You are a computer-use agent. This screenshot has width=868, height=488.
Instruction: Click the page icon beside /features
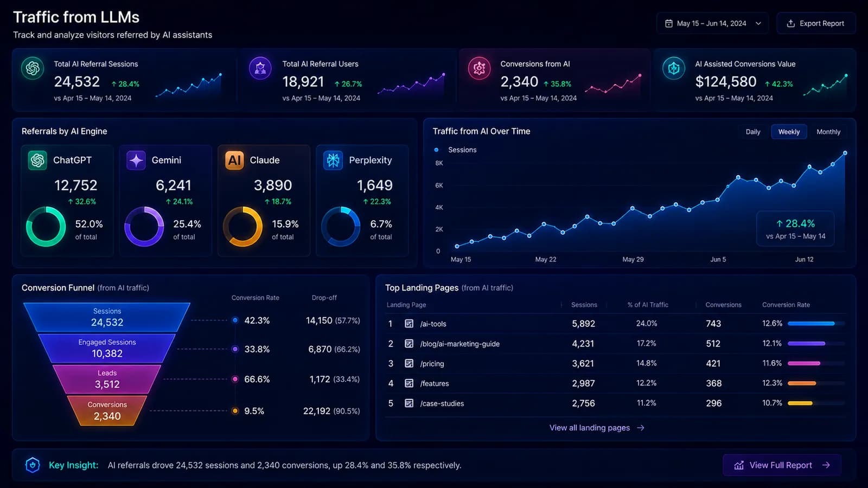coord(409,383)
